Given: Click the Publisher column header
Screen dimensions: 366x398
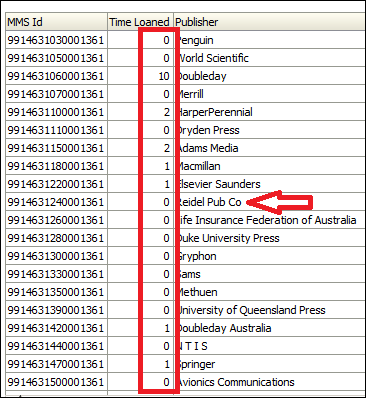Looking at the screenshot, I should (x=269, y=22).
